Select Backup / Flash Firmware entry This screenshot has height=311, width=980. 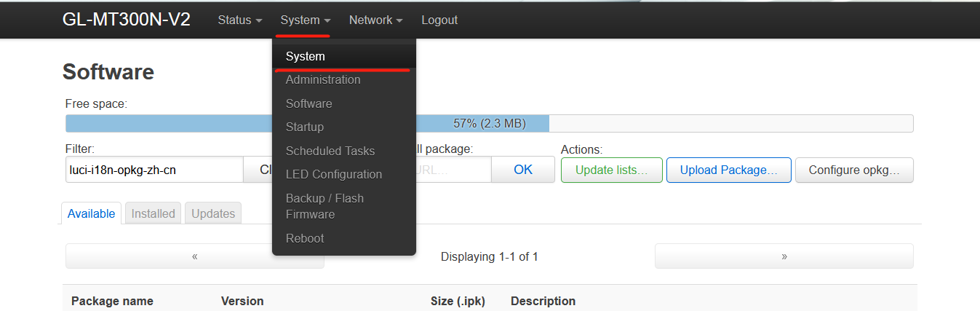tap(324, 206)
